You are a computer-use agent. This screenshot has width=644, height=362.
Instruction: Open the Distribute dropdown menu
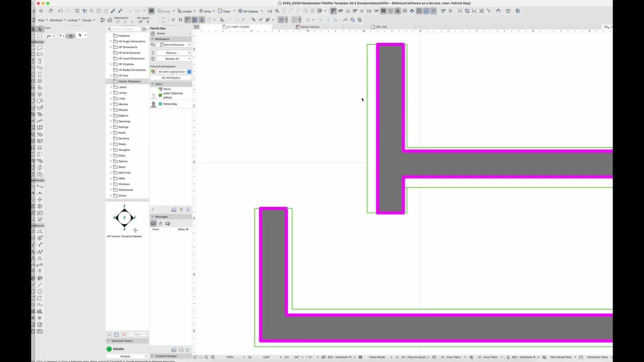pos(57,20)
